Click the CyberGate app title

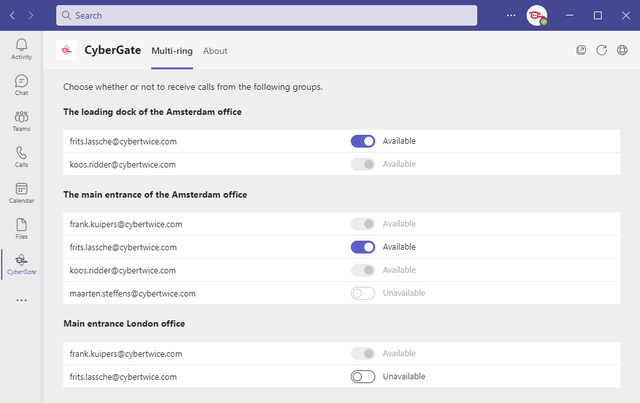(x=113, y=50)
